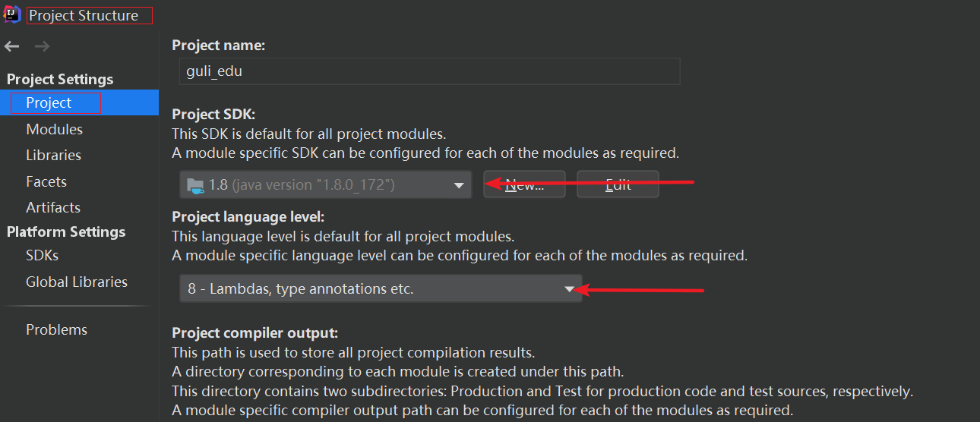
Task: Go to Artifacts settings
Action: point(52,207)
